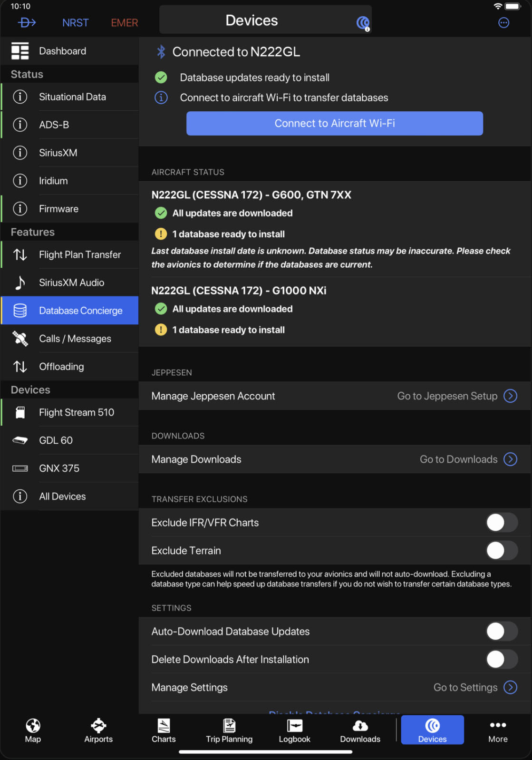Viewport: 532px width, 760px height.
Task: Open Go to Jeppesen Setup chevron
Action: click(x=510, y=396)
